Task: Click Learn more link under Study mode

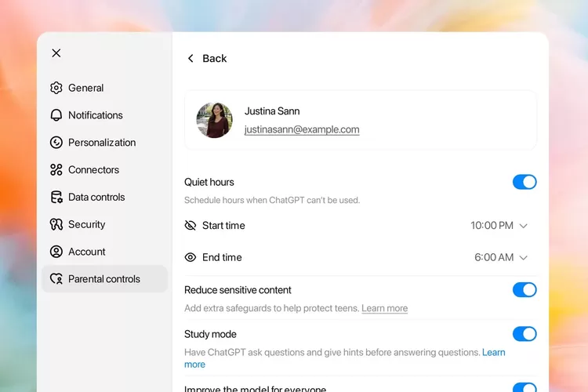Action: pos(493,352)
